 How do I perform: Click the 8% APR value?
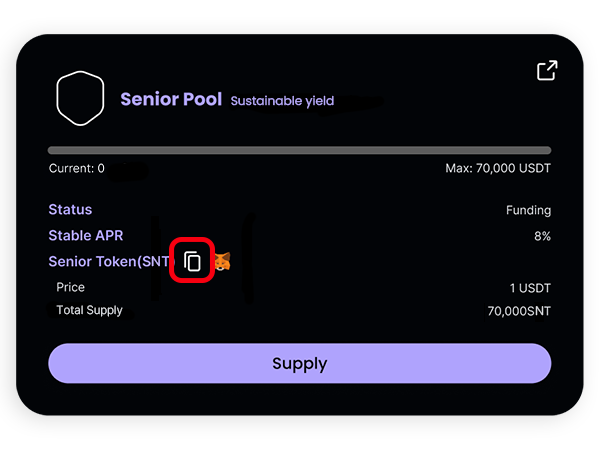(541, 237)
